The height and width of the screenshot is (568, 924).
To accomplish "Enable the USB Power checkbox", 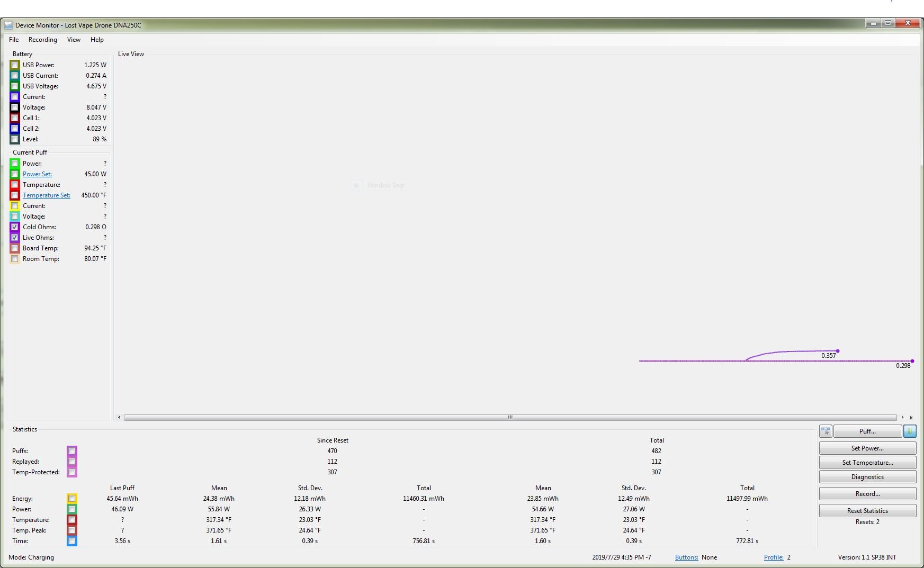I will coord(15,65).
